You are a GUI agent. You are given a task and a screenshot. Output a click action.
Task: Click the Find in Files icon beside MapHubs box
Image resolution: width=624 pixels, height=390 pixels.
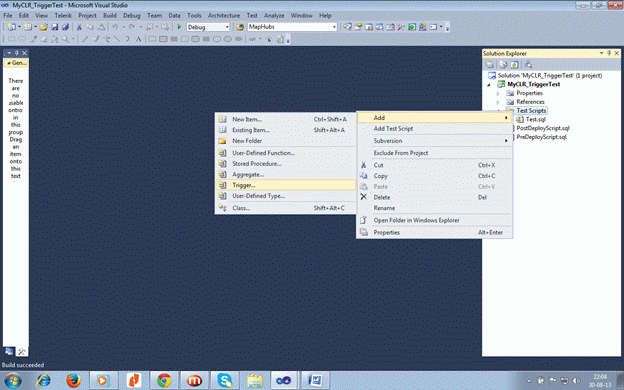coord(240,27)
